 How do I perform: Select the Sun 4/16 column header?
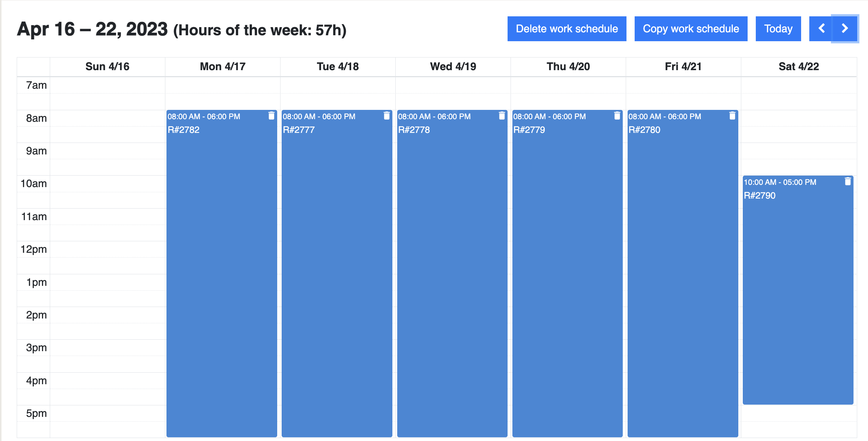(107, 66)
